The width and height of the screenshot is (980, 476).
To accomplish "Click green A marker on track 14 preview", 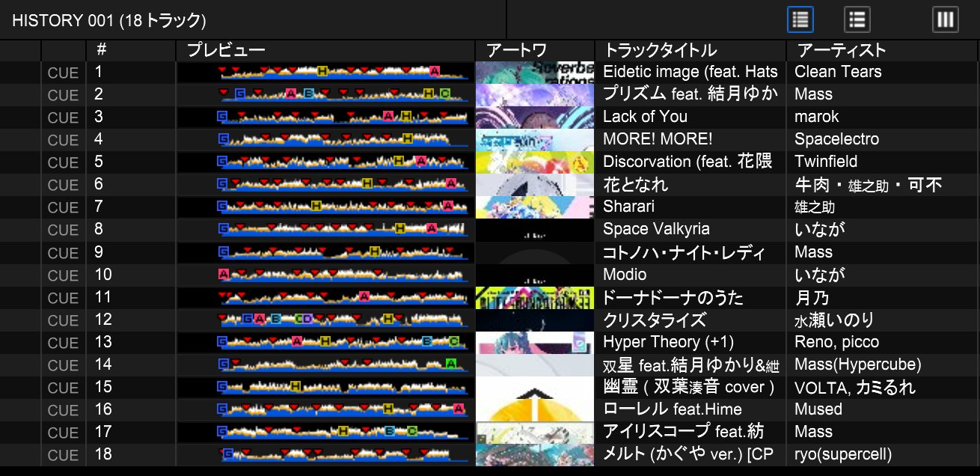I will (x=450, y=364).
